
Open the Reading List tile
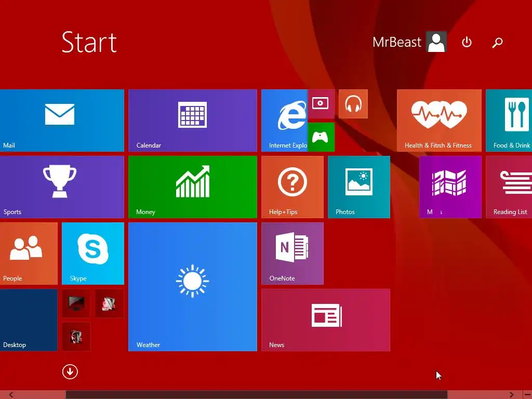coord(509,187)
